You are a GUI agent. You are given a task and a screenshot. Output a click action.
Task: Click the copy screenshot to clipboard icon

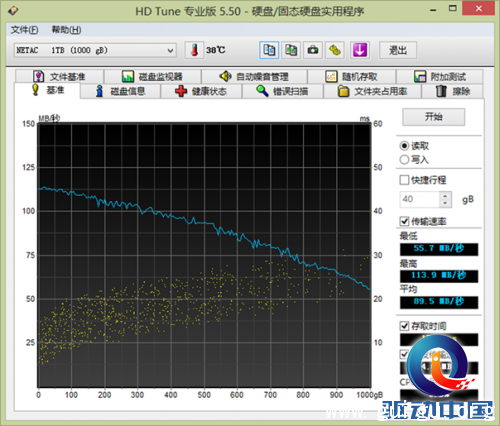tap(291, 50)
